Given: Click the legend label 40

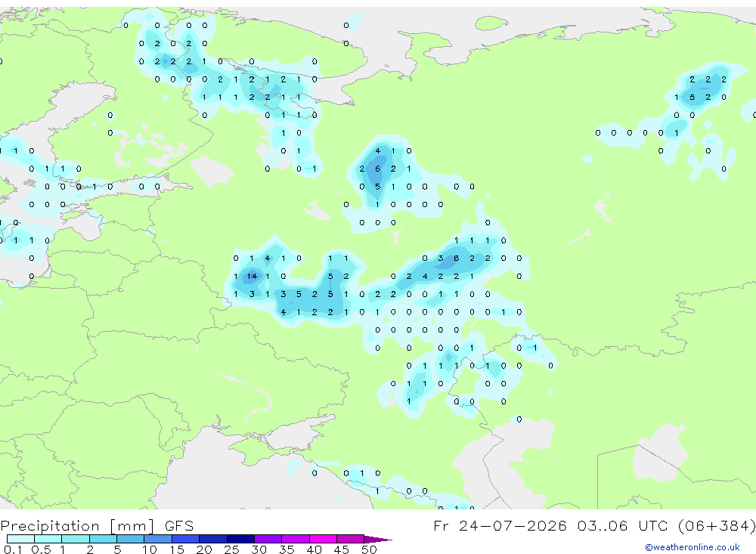Looking at the screenshot, I should [314, 549].
